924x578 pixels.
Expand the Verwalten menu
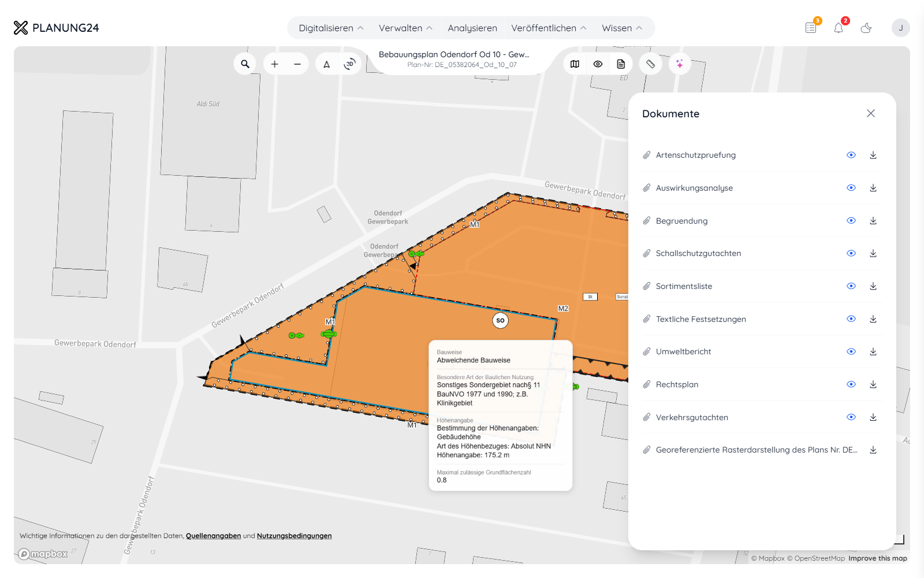[x=405, y=28]
